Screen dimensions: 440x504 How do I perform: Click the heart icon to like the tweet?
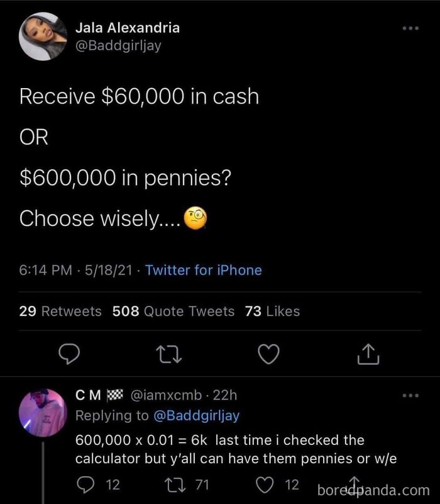click(268, 354)
